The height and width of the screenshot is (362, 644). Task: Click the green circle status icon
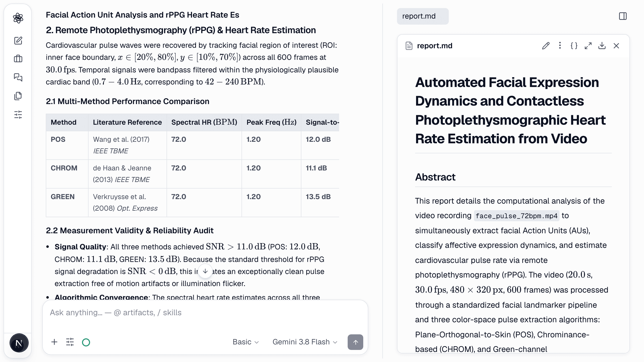[x=86, y=342]
